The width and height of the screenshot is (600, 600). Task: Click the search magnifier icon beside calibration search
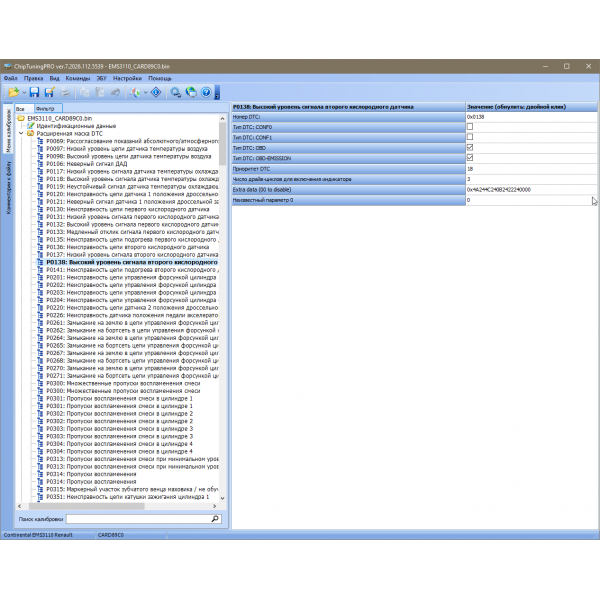(214, 519)
